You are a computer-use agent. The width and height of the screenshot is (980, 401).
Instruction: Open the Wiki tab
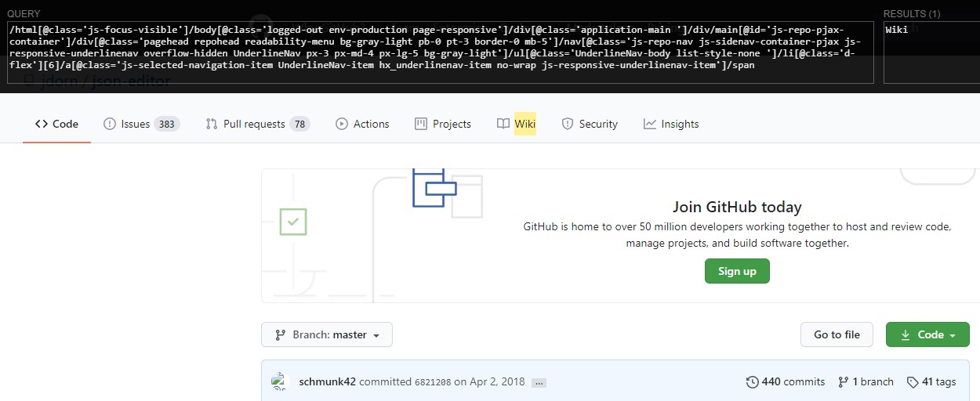click(x=517, y=124)
